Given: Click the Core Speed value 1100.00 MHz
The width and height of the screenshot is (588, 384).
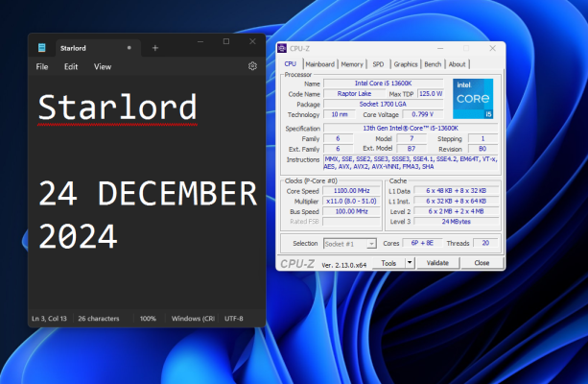Looking at the screenshot, I should (351, 191).
